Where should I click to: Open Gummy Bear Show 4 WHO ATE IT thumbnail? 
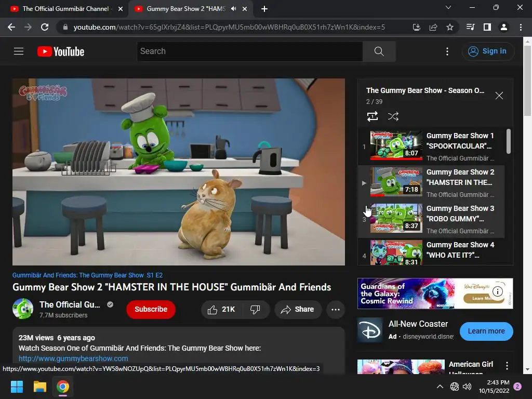(396, 252)
